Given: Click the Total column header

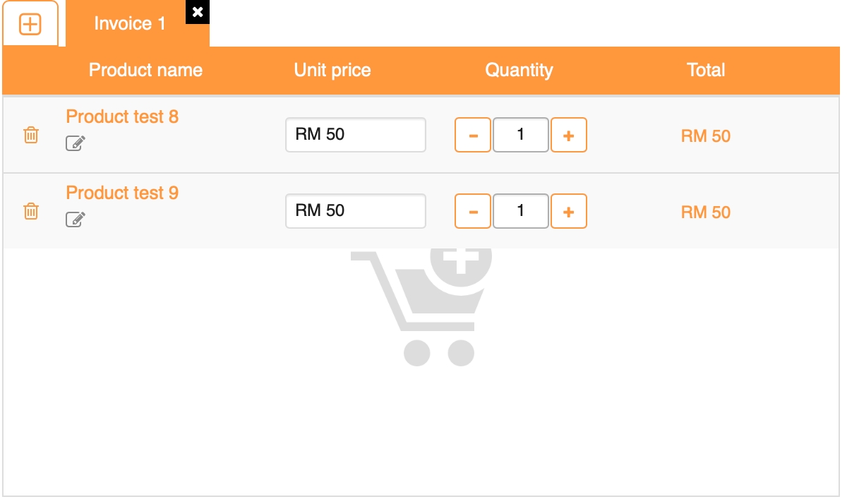Looking at the screenshot, I should [706, 70].
